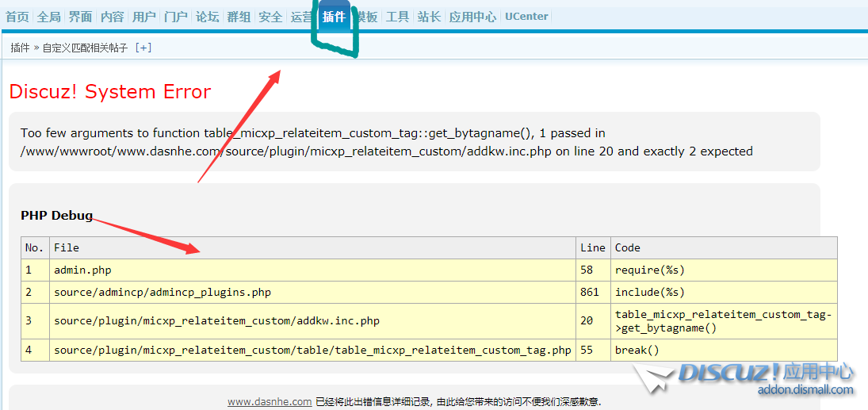Click row number 2 cell
The image size is (868, 410).
(x=35, y=292)
